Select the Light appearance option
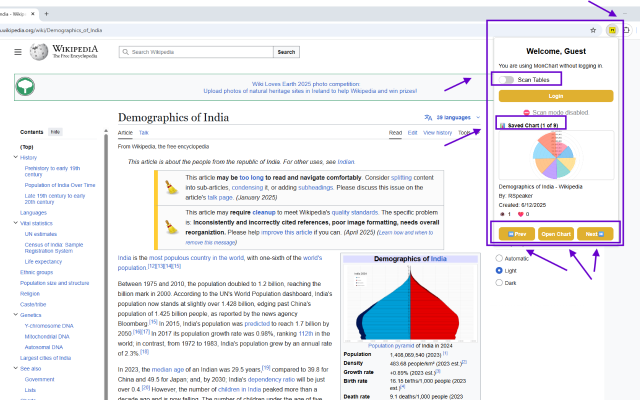Screen dimensions: 640x400 (x=499, y=270)
